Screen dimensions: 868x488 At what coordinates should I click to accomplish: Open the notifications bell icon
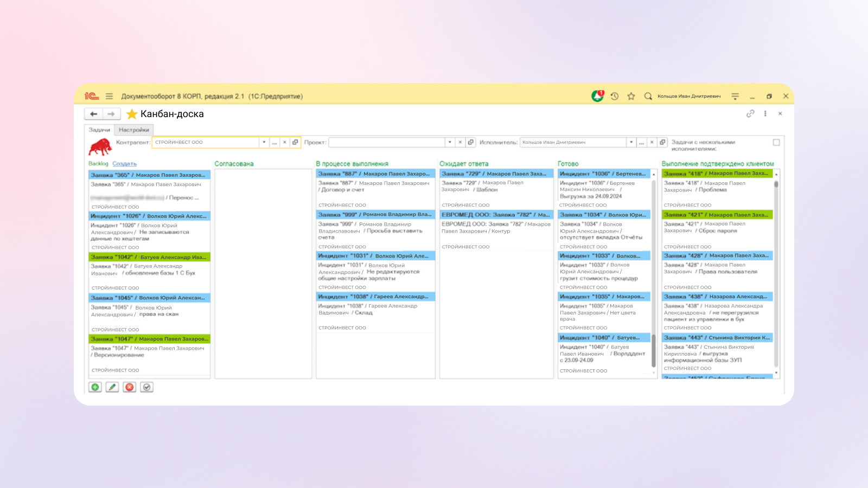point(597,96)
